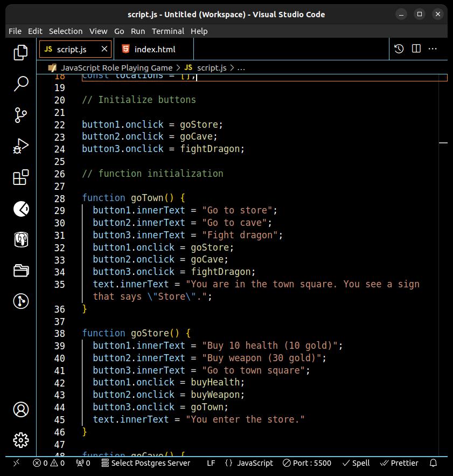Viewport: 453px width, 476px height.
Task: Split the editor to the right
Action: pos(416,49)
